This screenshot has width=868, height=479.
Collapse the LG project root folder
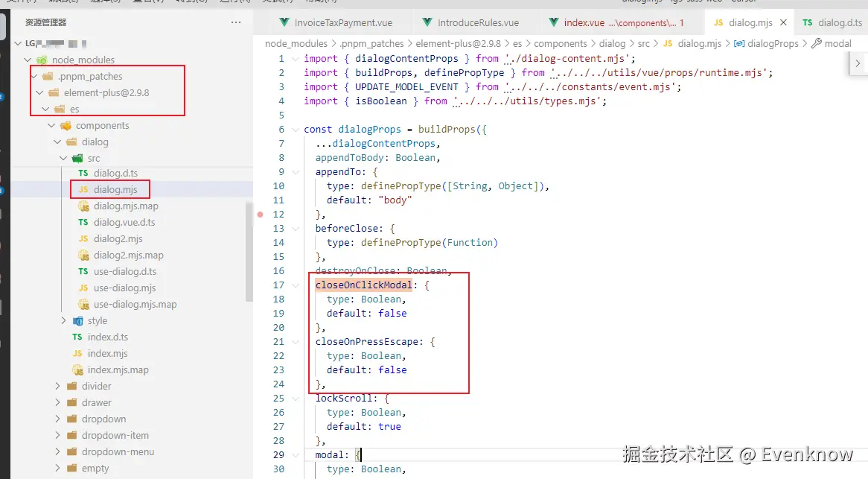pyautogui.click(x=18, y=43)
